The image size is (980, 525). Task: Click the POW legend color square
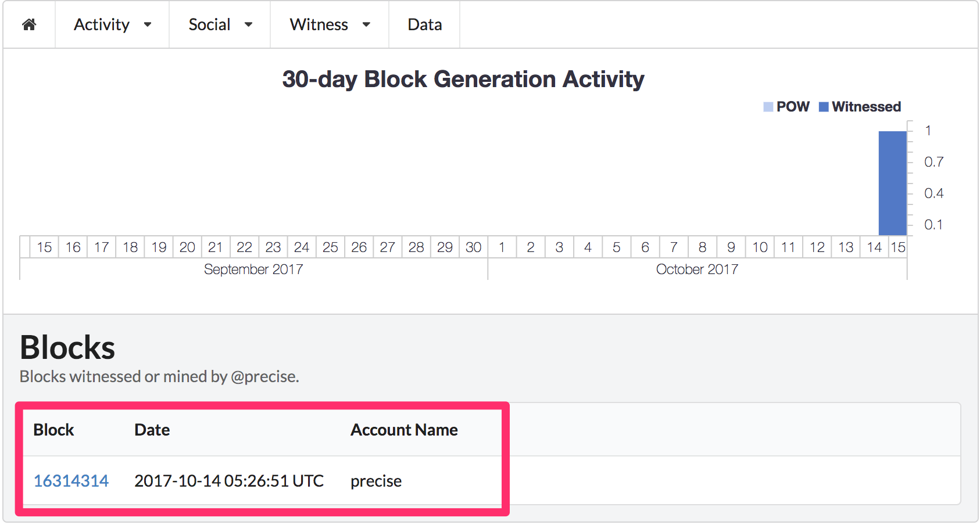coord(768,106)
